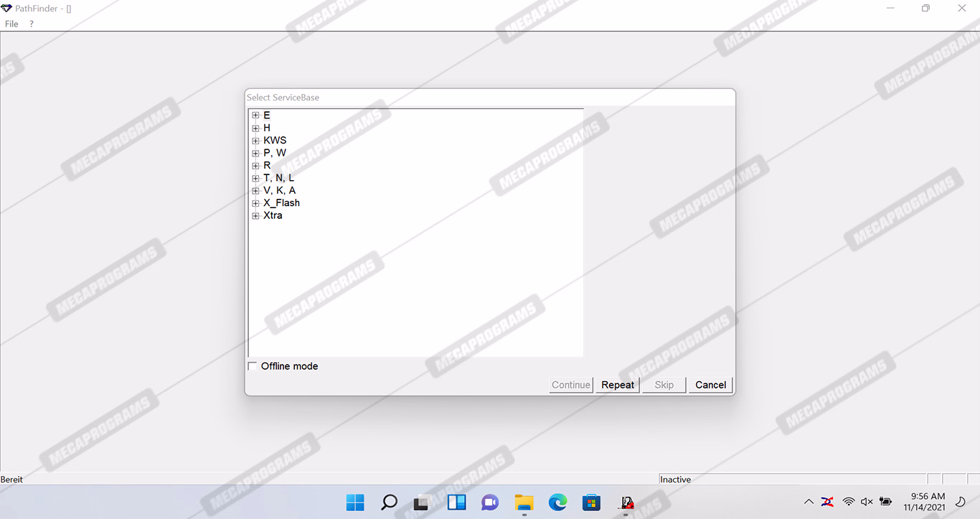The image size is (980, 519).
Task: Click the PathFinder forklift taskbar icon
Action: pos(626,502)
